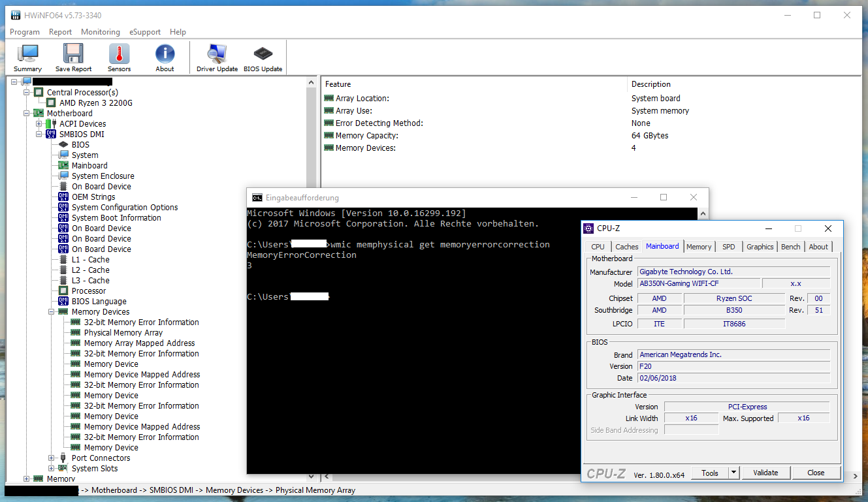The width and height of the screenshot is (868, 502).
Task: Select BIOS Language in the tree
Action: click(x=99, y=302)
